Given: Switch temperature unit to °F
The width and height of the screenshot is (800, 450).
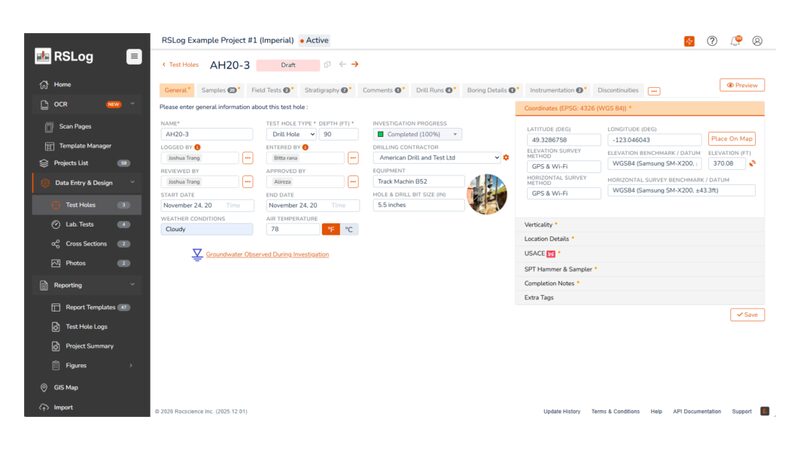Looking at the screenshot, I should point(331,230).
